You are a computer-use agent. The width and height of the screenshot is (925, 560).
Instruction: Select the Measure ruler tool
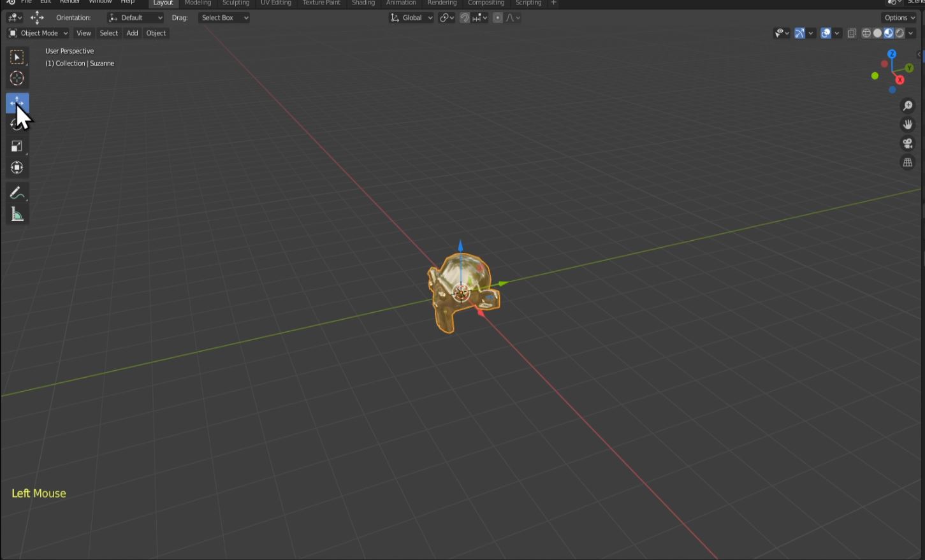17,215
